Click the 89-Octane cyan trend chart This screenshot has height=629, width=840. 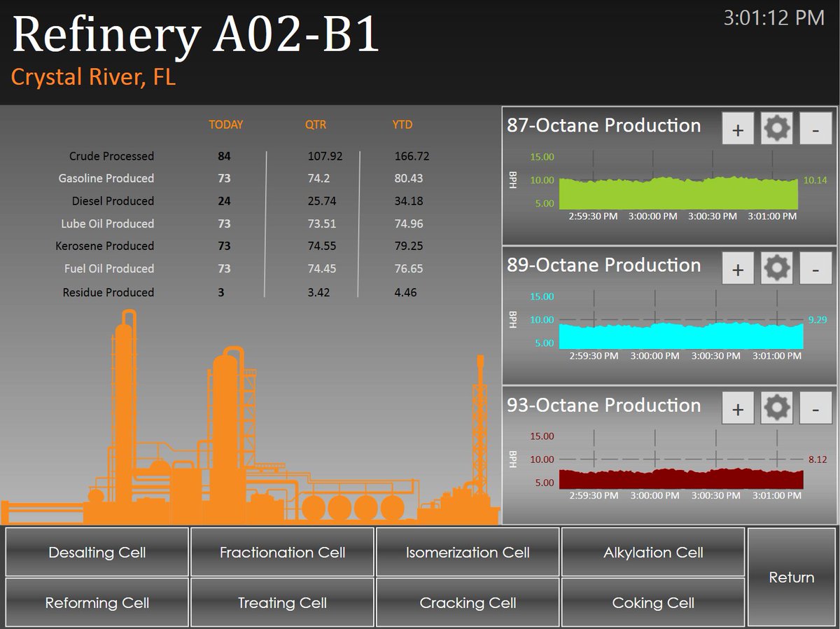(x=680, y=335)
